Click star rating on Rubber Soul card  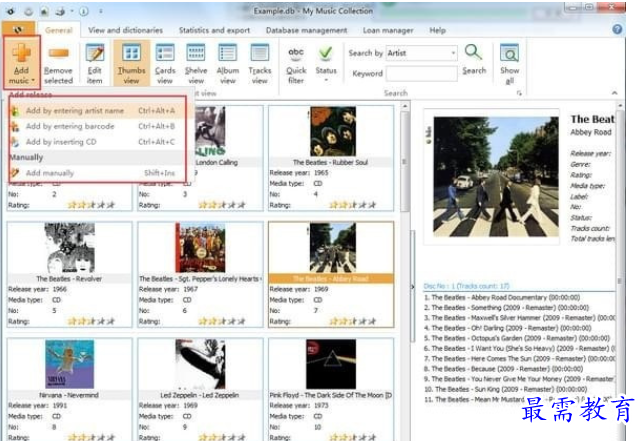[353, 205]
